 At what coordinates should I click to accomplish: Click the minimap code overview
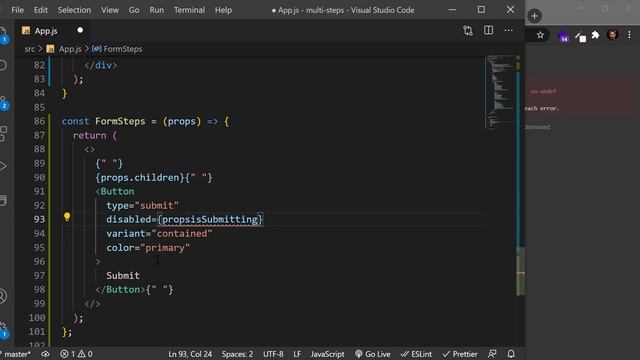point(500,92)
